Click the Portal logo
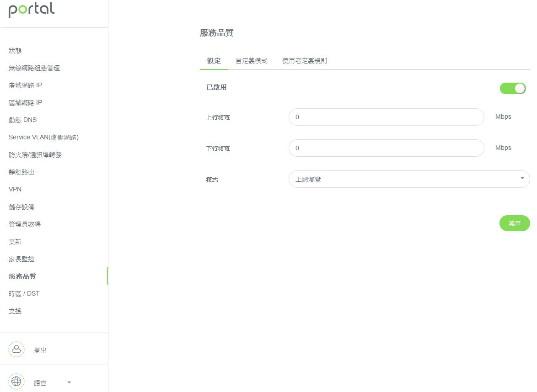The width and height of the screenshot is (537, 392). (32, 10)
